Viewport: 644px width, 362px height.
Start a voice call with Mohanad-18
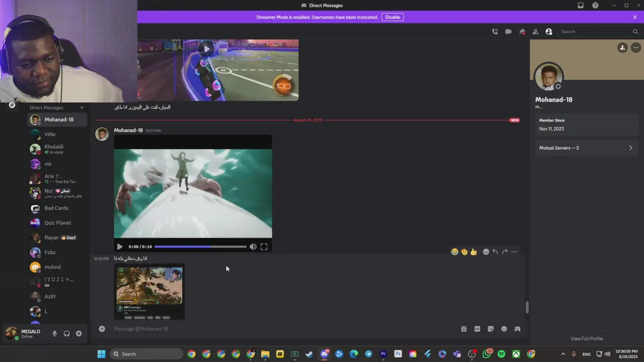tap(495, 32)
